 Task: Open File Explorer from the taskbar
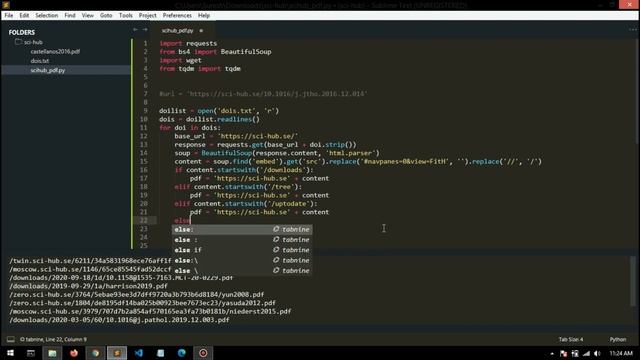52,353
